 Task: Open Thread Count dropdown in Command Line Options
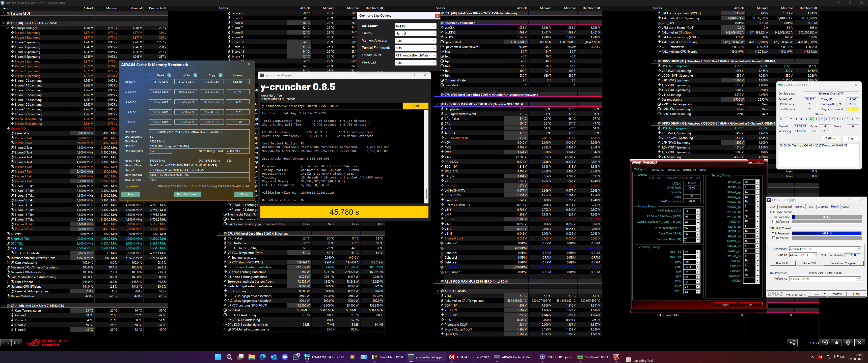[415, 55]
